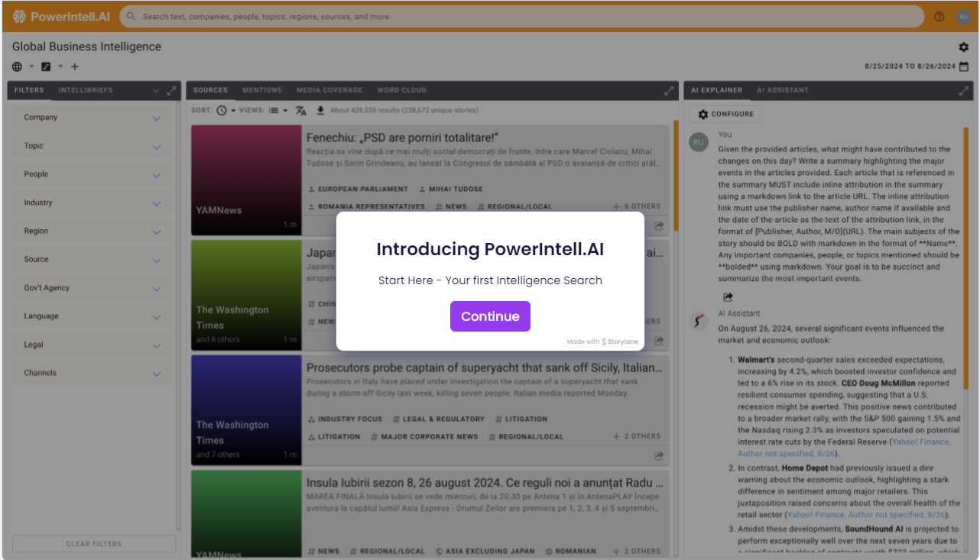This screenshot has height=560, width=980.
Task: Click the European Parliament tag
Action: 358,189
